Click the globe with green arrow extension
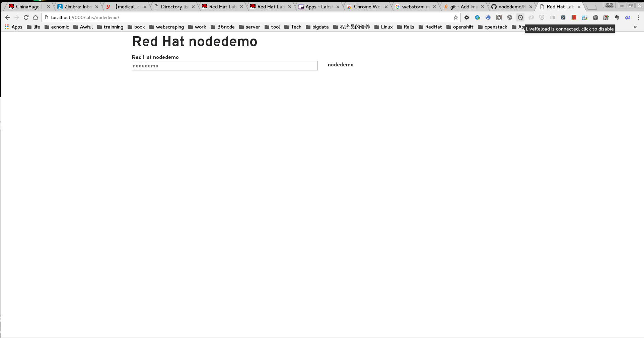This screenshot has height=338, width=644. pyautogui.click(x=478, y=17)
